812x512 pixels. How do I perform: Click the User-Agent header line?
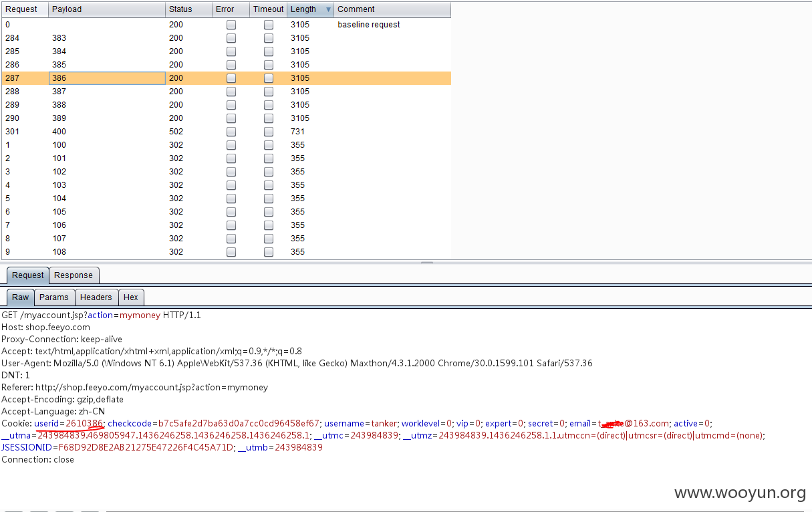(297, 364)
